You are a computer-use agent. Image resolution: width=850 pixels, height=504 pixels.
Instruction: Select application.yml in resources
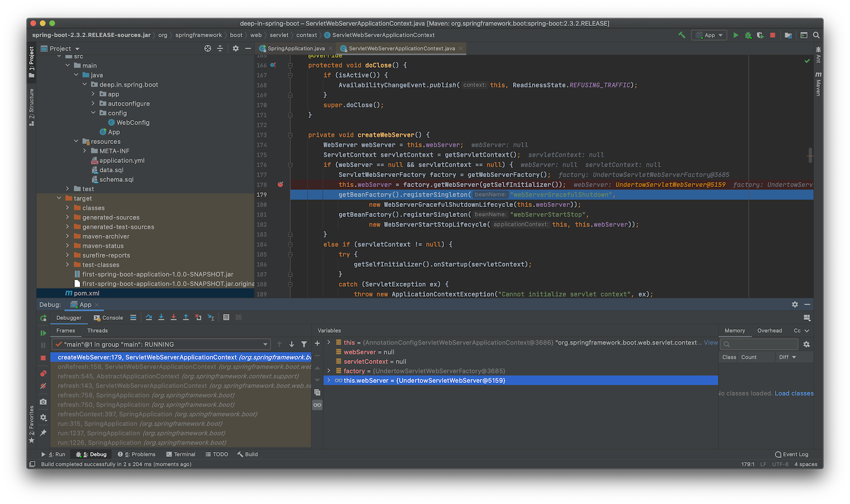122,161
